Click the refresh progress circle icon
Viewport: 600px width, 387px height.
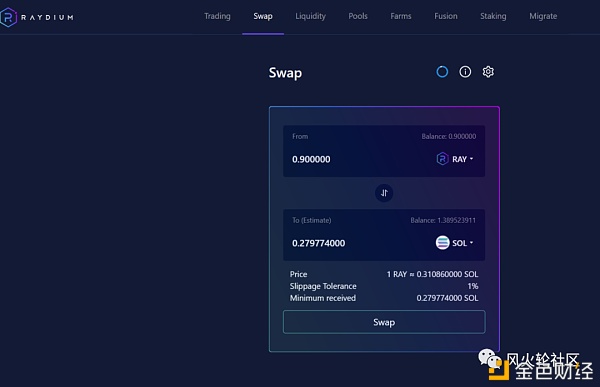442,72
